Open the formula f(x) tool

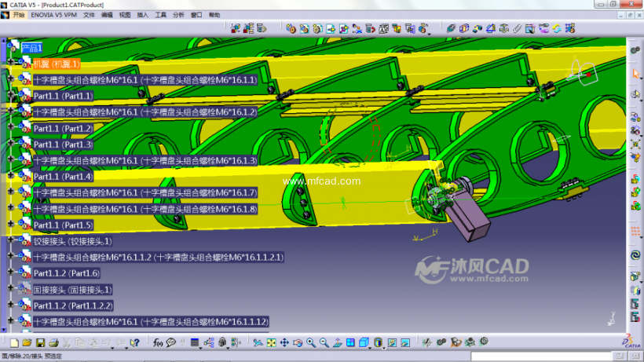(157, 343)
